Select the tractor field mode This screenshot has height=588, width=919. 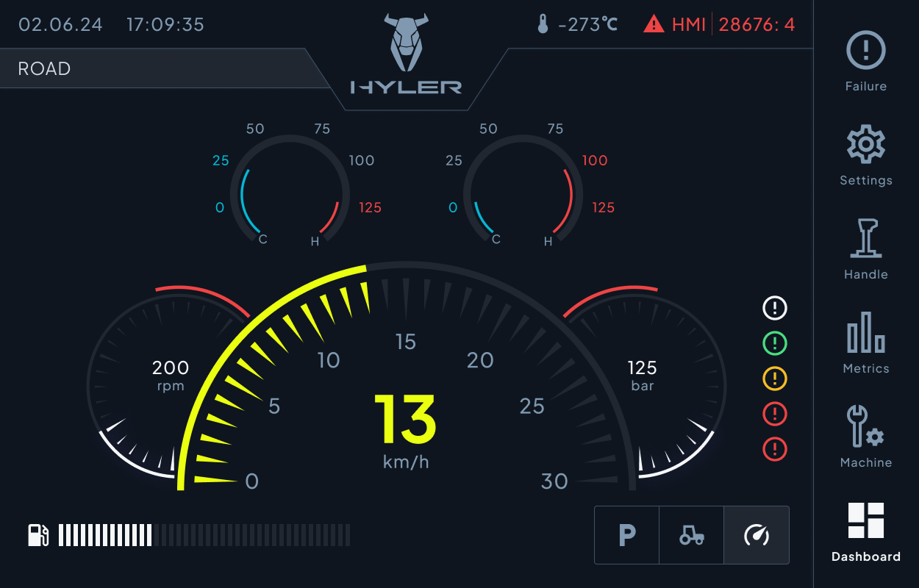click(x=691, y=535)
